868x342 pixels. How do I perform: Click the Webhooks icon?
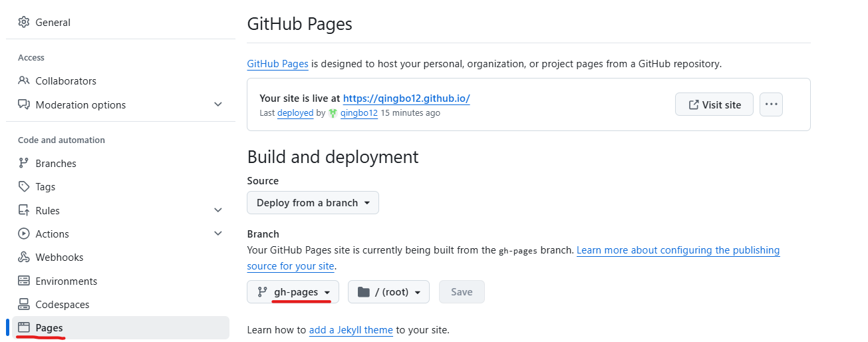24,257
